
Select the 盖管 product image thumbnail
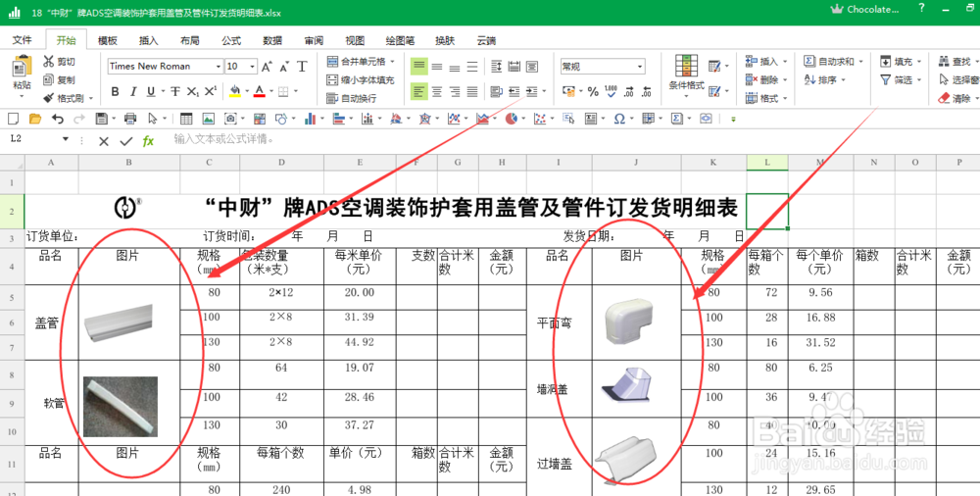(119, 322)
